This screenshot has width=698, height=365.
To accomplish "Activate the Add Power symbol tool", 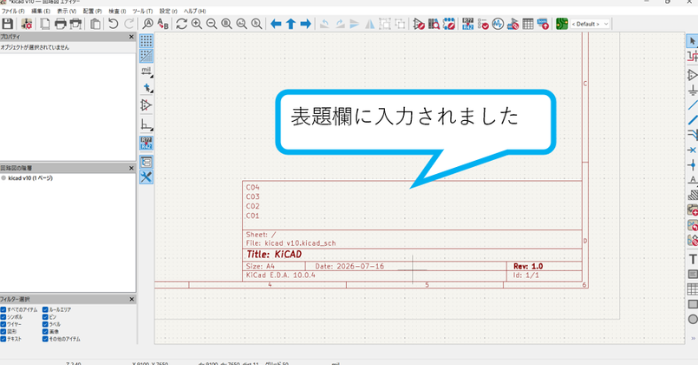I will tap(692, 91).
